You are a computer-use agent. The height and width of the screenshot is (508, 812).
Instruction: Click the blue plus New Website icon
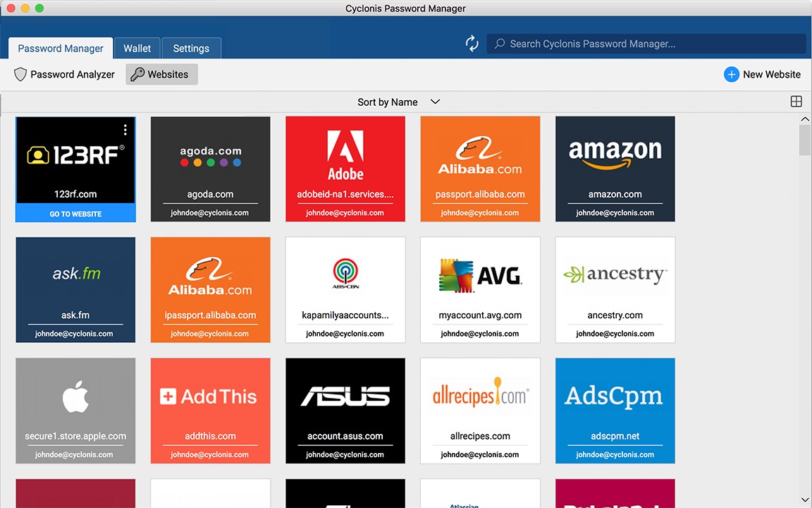click(x=732, y=74)
